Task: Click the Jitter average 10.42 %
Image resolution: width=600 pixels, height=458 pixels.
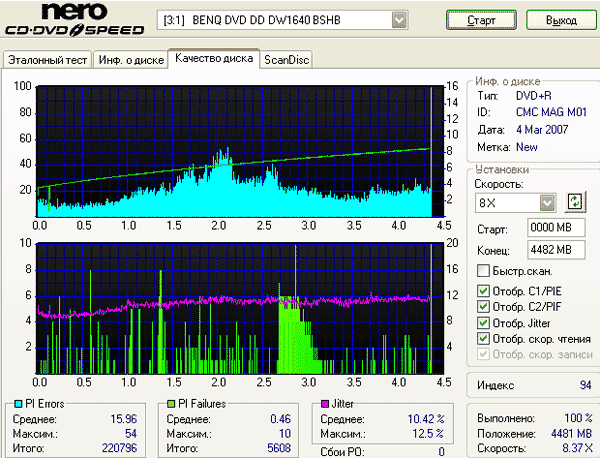Action: click(x=426, y=419)
